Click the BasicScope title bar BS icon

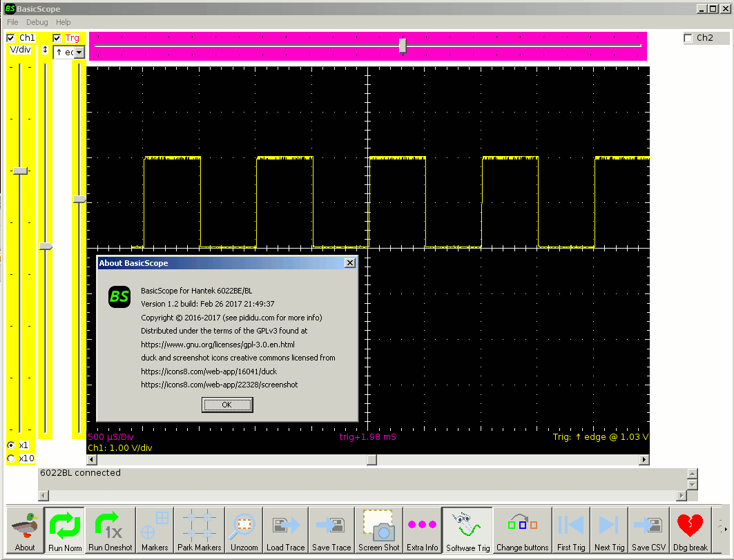[10, 8]
